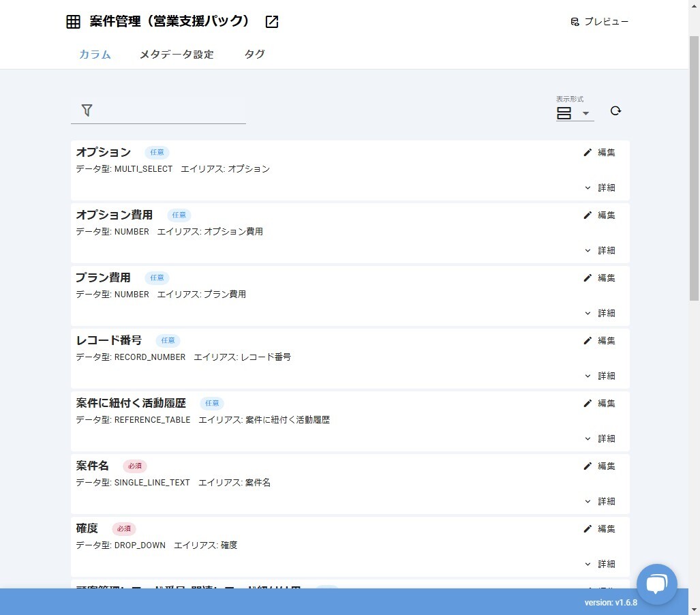Screen dimensions: 700x615
Task: Click the レコード番号 column title
Action: 109,340
